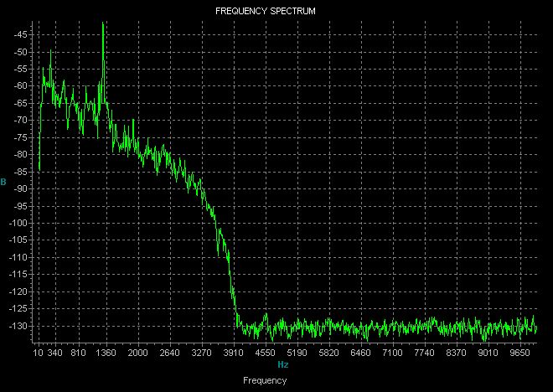The height and width of the screenshot is (392, 553).
Task: Click the 2640 x-axis label
Action: pyautogui.click(x=169, y=353)
